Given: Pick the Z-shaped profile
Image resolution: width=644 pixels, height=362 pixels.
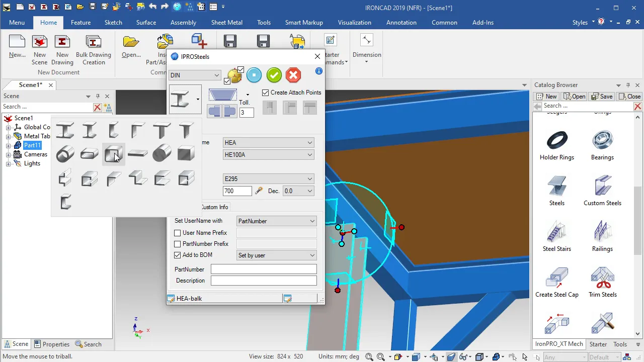Looking at the screenshot, I should [137, 178].
